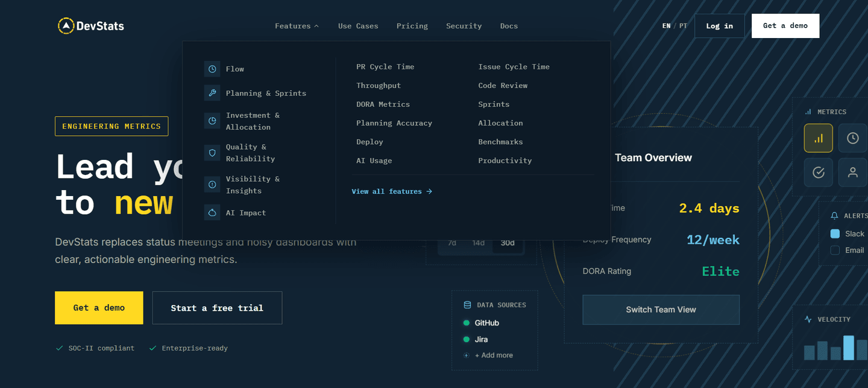The image size is (868, 388).
Task: Switch language to PT
Action: pos(683,26)
